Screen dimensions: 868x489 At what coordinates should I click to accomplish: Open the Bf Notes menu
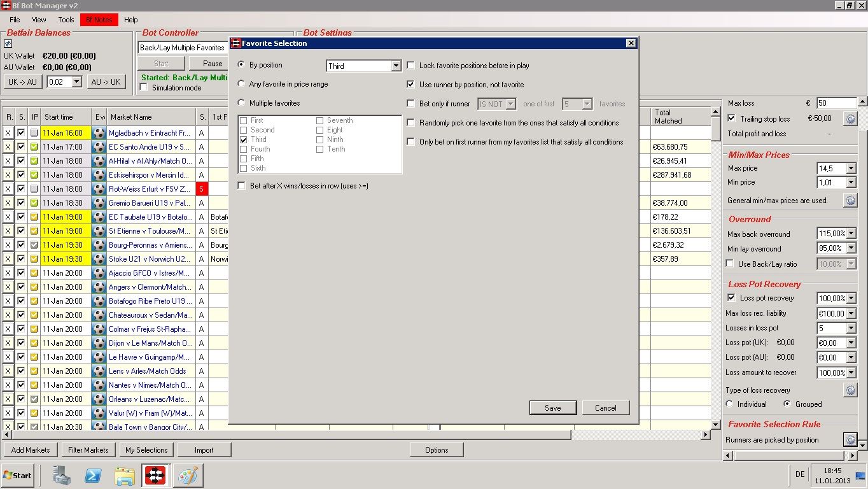99,20
